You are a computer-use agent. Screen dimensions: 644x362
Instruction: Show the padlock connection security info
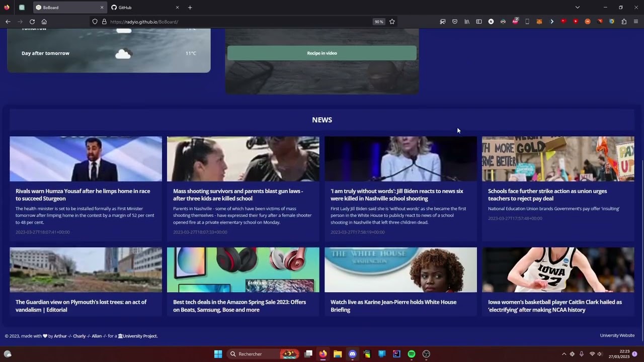click(x=104, y=22)
